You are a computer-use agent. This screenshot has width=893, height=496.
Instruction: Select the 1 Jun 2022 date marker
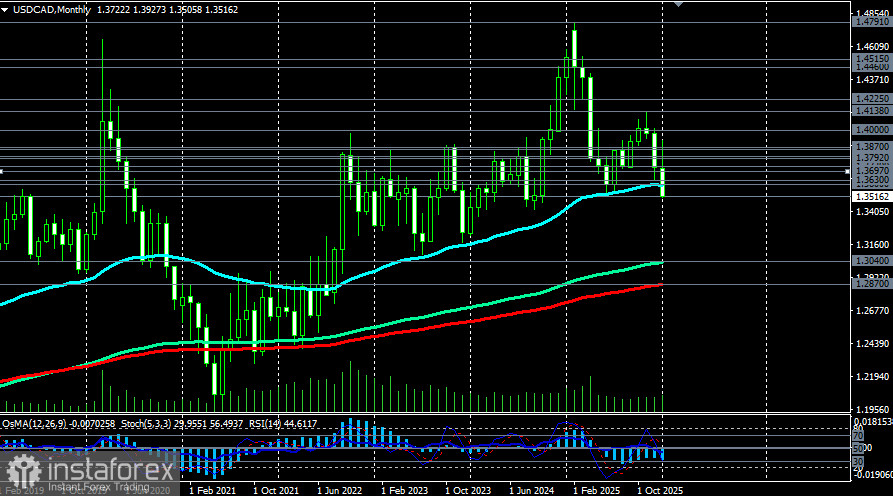tap(339, 491)
